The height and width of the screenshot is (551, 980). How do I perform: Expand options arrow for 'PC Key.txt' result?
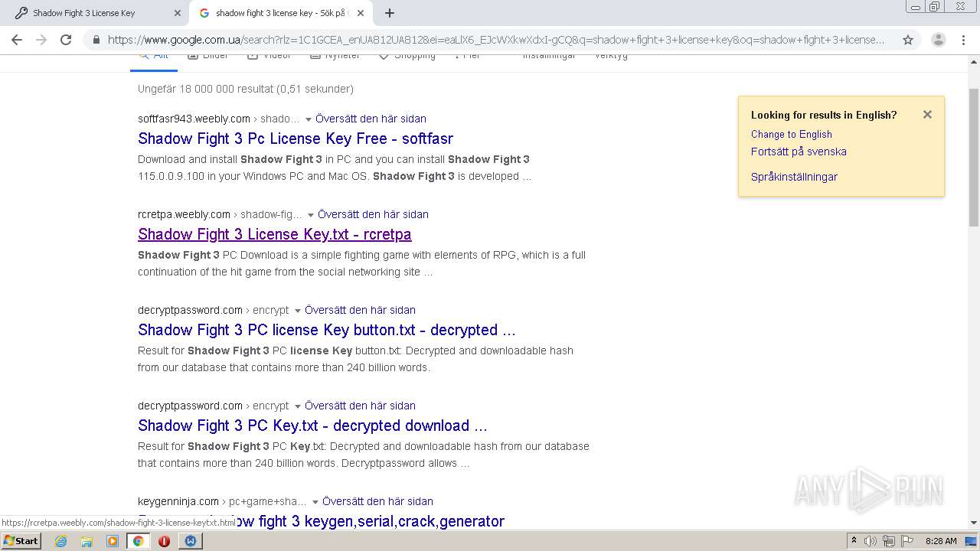298,406
